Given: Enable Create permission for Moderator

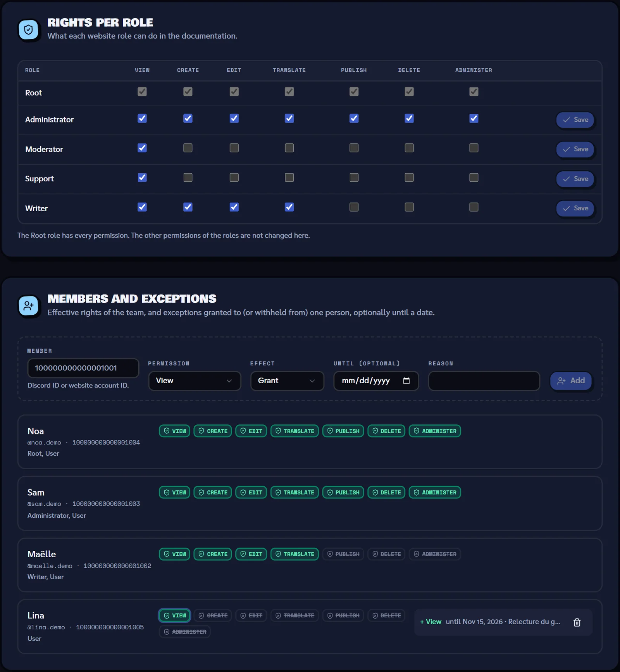Looking at the screenshot, I should tap(188, 148).
